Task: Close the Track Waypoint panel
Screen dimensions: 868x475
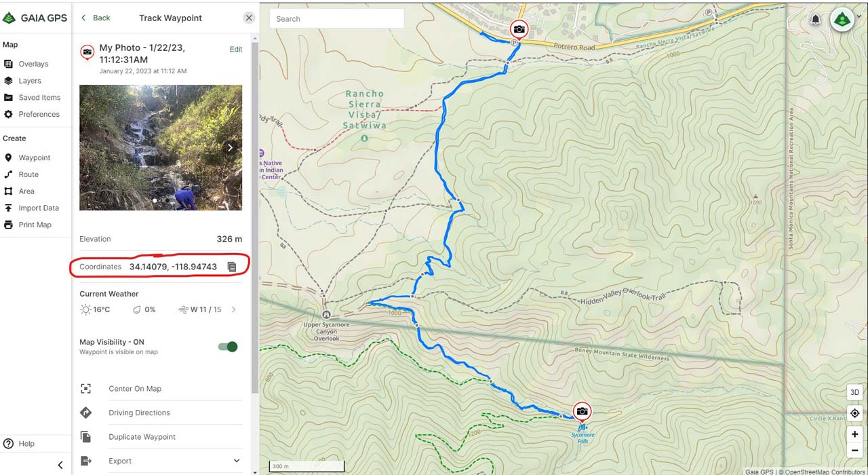Action: pyautogui.click(x=249, y=18)
